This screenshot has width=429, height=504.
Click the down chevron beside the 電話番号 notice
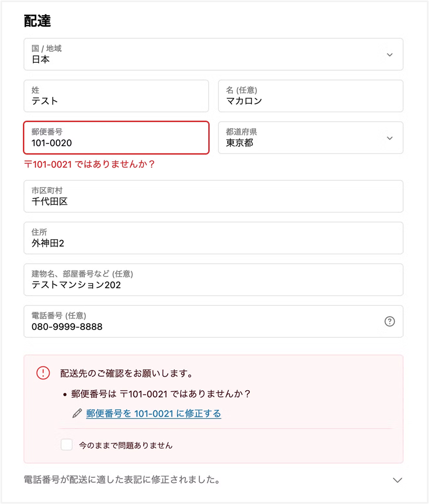pyautogui.click(x=398, y=480)
